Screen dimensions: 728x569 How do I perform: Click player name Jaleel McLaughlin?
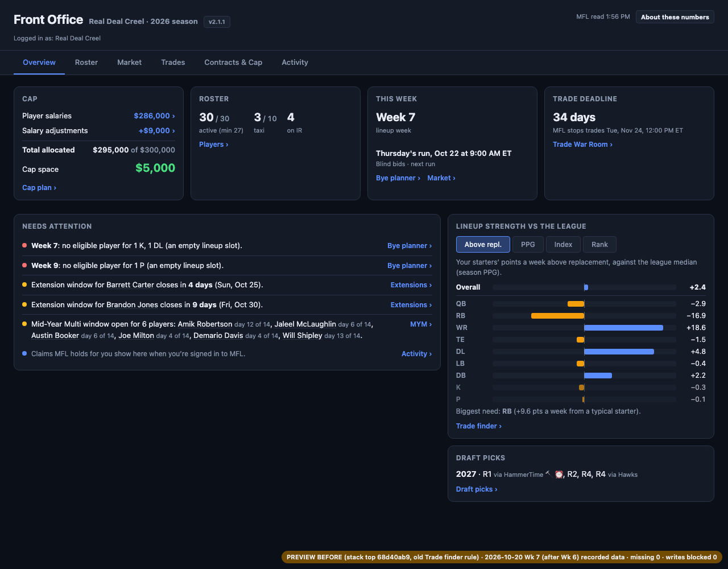pos(305,324)
